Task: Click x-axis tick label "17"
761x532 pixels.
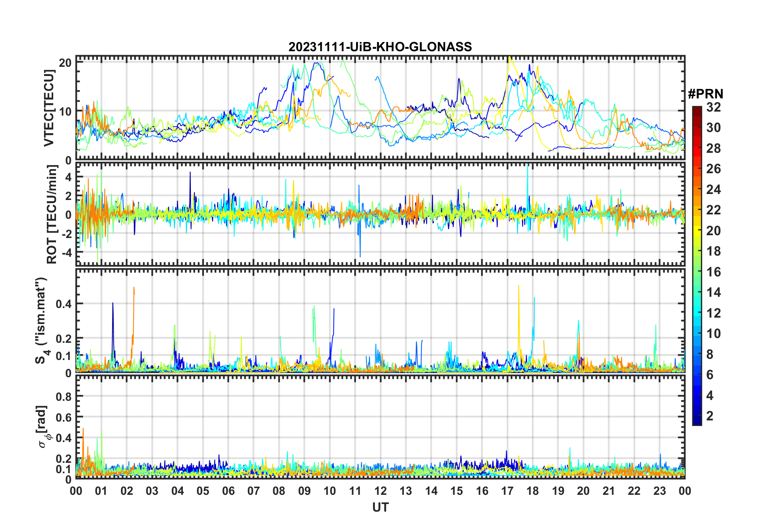Action: click(507, 491)
